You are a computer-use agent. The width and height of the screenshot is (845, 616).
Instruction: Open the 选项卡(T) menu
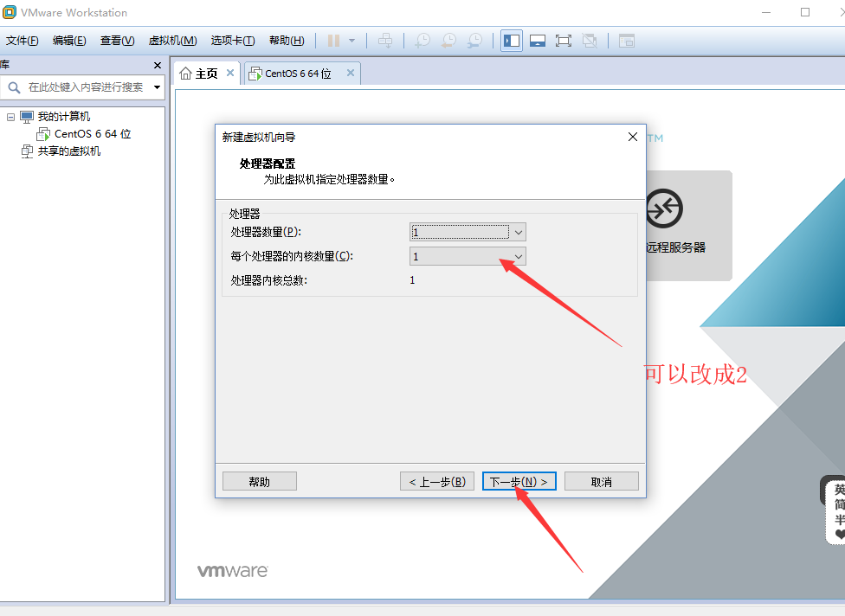pyautogui.click(x=232, y=41)
